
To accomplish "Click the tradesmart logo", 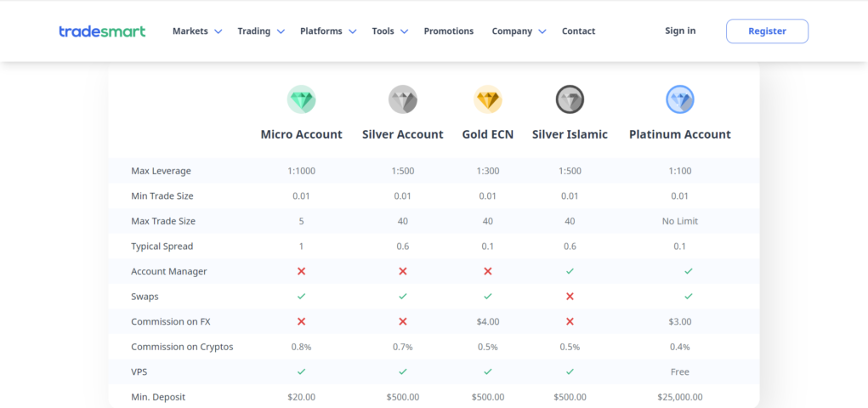I will [102, 31].
